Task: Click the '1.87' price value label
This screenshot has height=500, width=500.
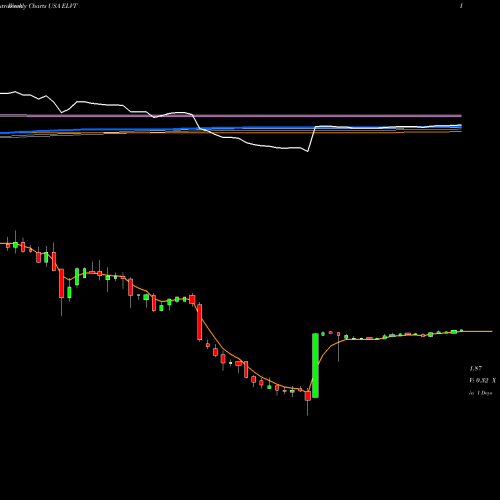Action: [475, 368]
